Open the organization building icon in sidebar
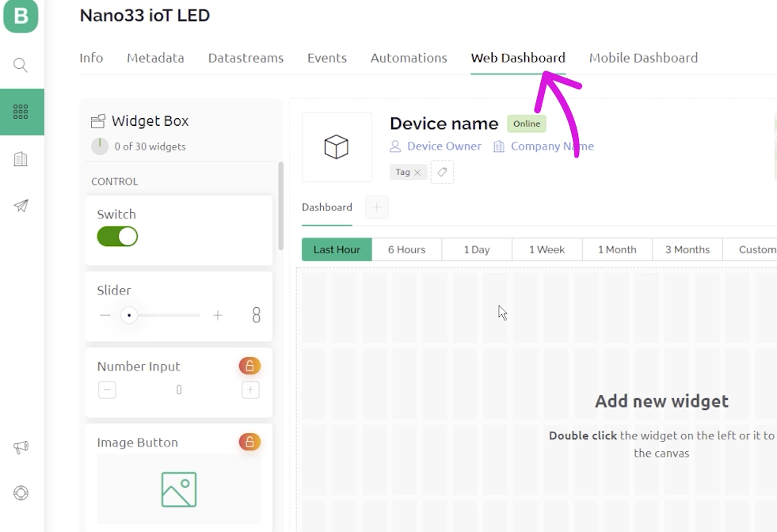Screen dimensions: 777x532 21,159
